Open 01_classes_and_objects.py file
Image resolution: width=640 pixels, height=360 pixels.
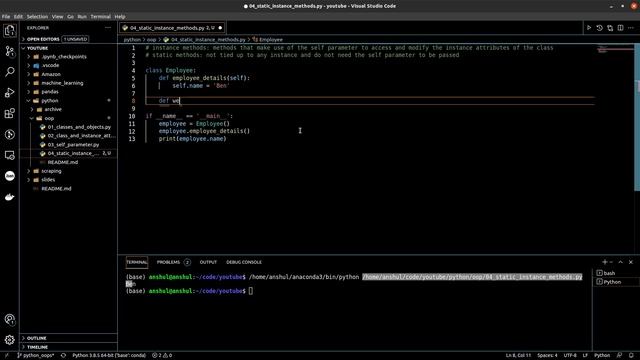79,127
